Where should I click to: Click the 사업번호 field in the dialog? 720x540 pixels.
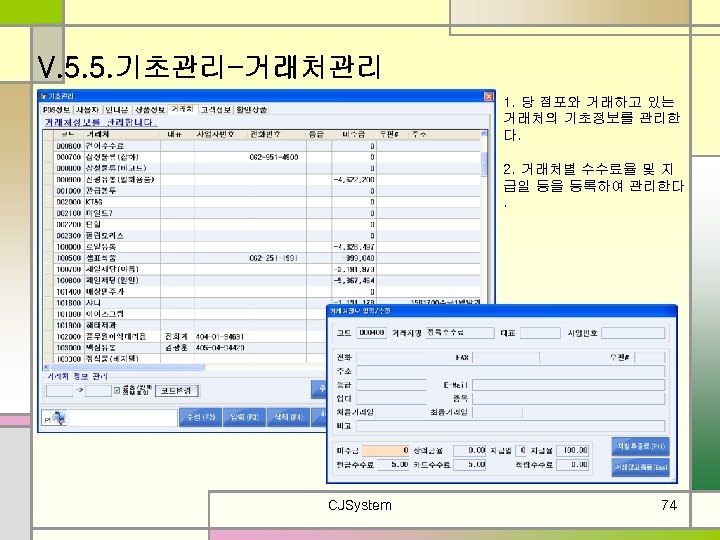pyautogui.click(x=633, y=333)
